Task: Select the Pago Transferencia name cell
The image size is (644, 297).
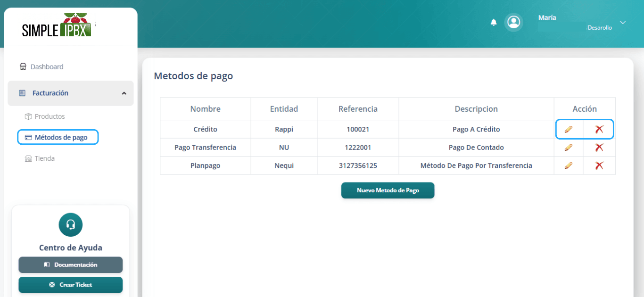Action: click(x=206, y=148)
